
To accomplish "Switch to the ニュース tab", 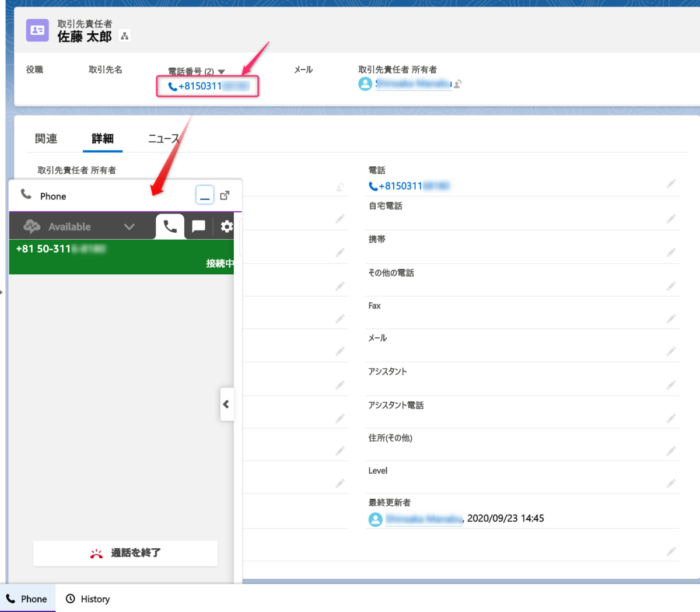I will click(x=163, y=138).
